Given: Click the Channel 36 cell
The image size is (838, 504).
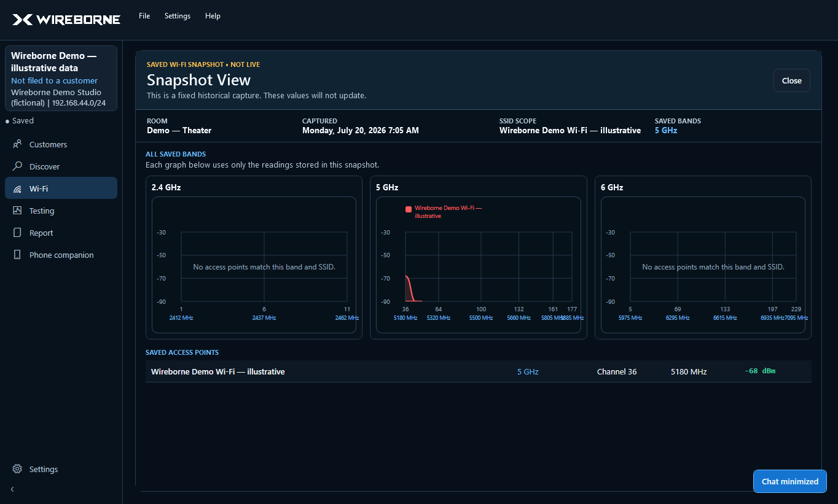Looking at the screenshot, I should click(x=617, y=371).
